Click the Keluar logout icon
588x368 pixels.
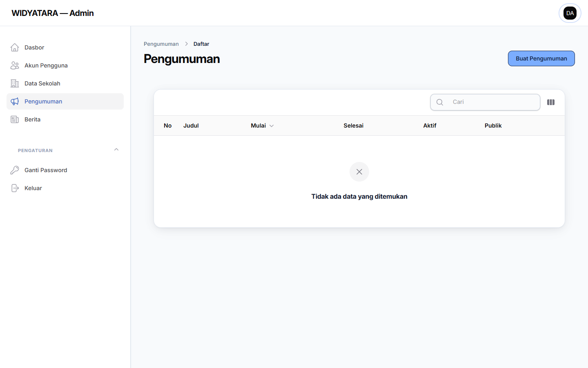point(15,188)
